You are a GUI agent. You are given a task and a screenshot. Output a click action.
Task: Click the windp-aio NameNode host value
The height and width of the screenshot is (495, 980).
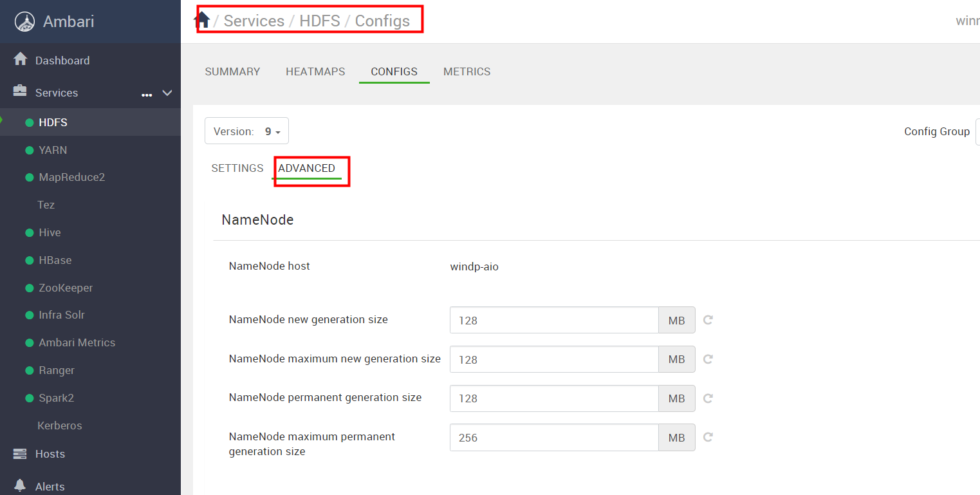click(x=474, y=266)
